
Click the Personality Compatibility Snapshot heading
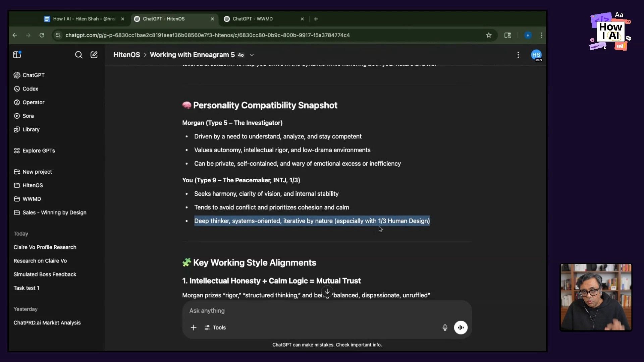[x=265, y=105]
